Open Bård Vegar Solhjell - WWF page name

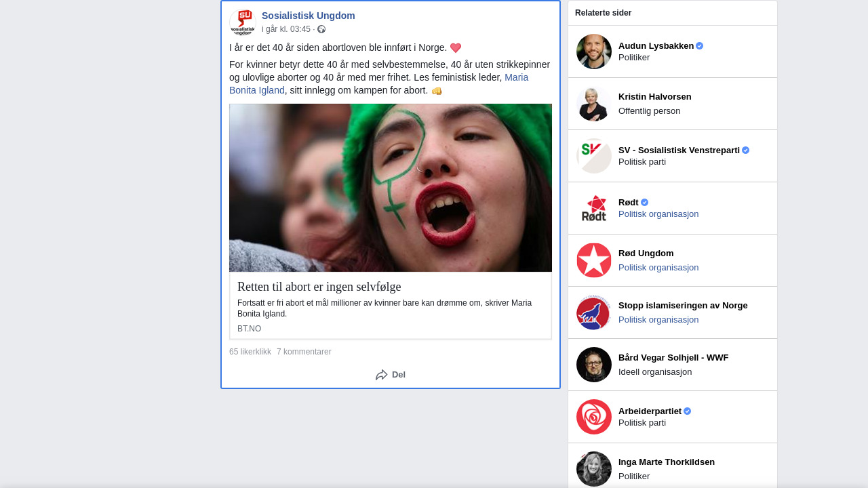coord(673,358)
